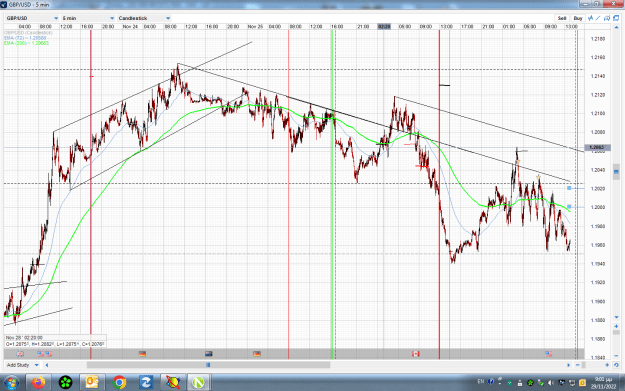Open the Candlestick chart type dropdown
Image resolution: width=625 pixels, height=391 pixels.
144,18
